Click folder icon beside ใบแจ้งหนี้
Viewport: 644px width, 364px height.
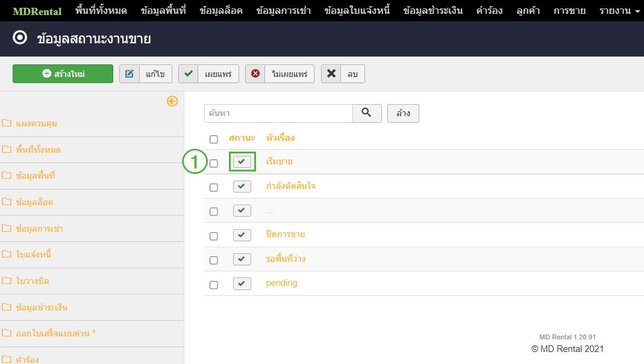[7, 254]
